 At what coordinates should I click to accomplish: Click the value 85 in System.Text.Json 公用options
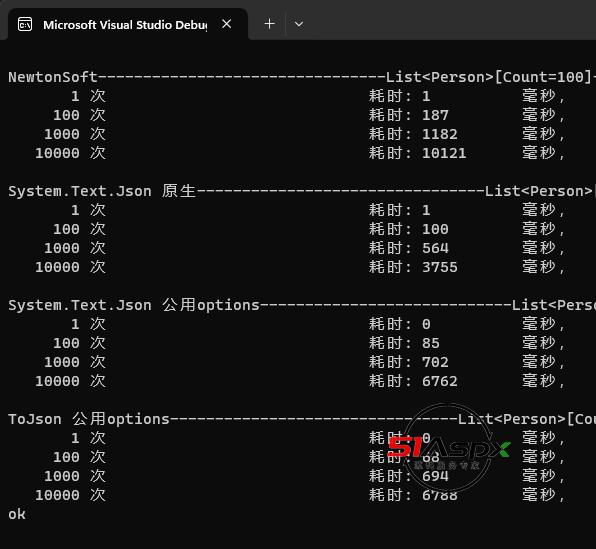(x=431, y=343)
